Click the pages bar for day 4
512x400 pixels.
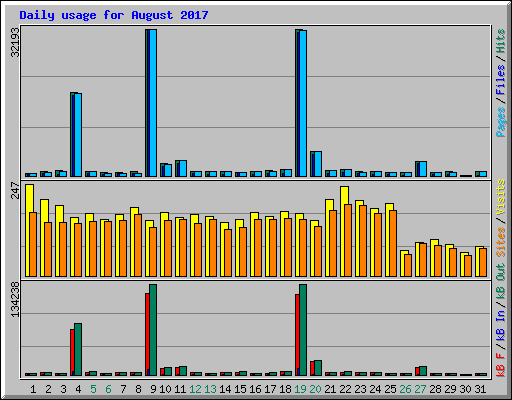pos(78,135)
